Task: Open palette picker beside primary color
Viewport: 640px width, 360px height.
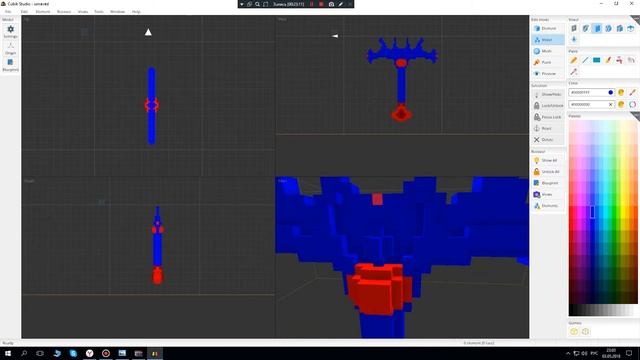Action: point(621,93)
